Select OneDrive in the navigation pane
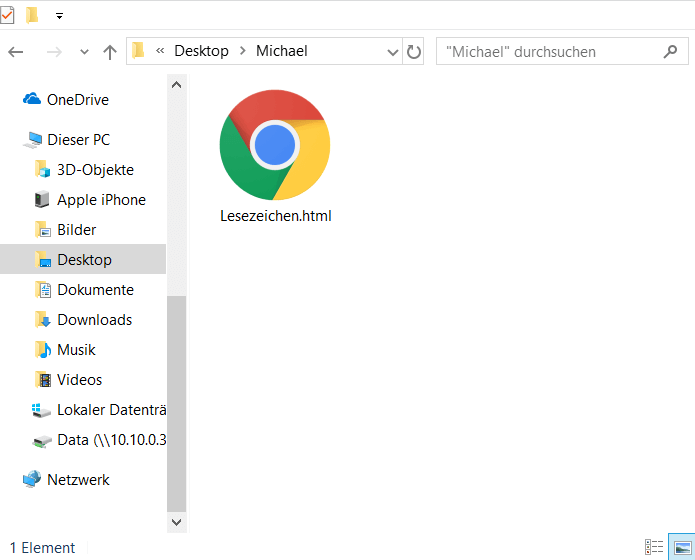Screen dimensions: 695x560 (78, 100)
